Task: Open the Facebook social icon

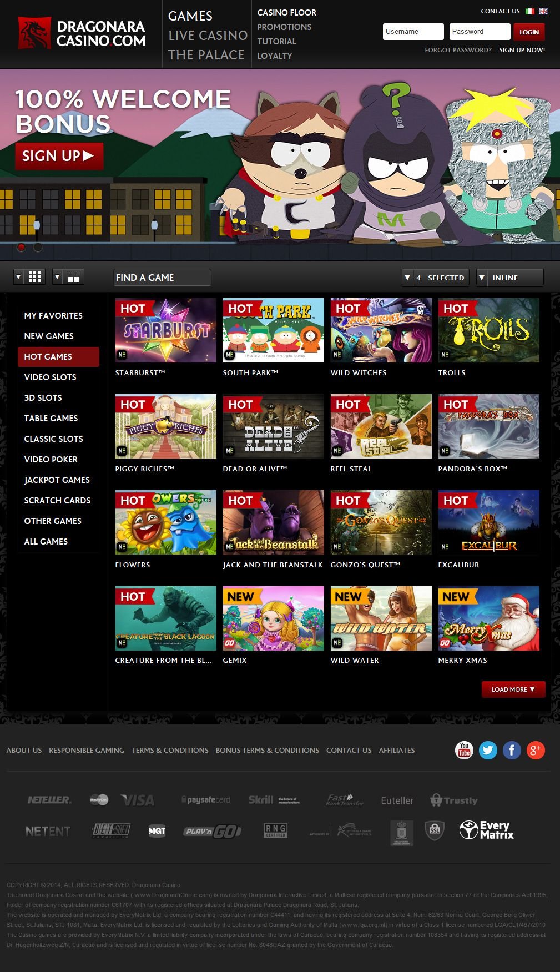Action: (x=512, y=750)
